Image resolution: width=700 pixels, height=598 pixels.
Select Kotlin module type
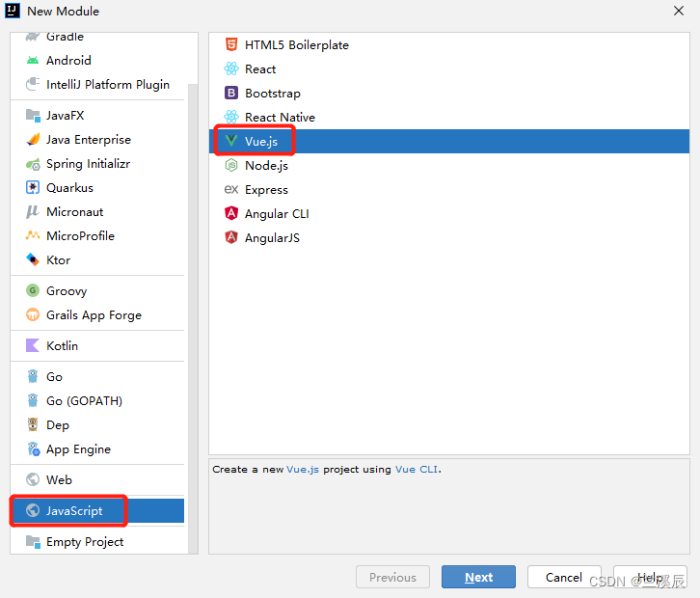tap(98, 345)
